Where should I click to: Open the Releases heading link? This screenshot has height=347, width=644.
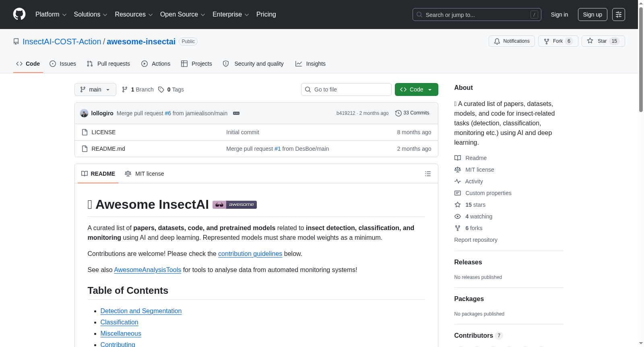(468, 262)
